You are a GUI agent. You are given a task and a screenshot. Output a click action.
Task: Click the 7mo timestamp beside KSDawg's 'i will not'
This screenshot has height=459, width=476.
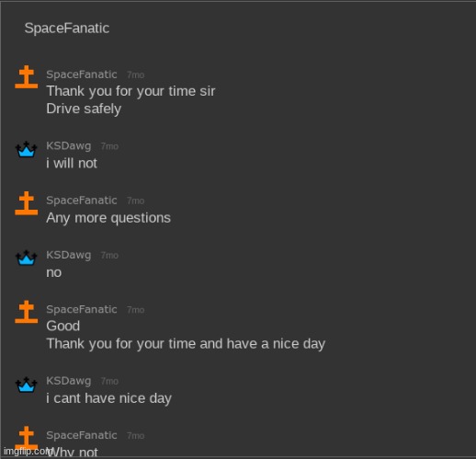109,146
